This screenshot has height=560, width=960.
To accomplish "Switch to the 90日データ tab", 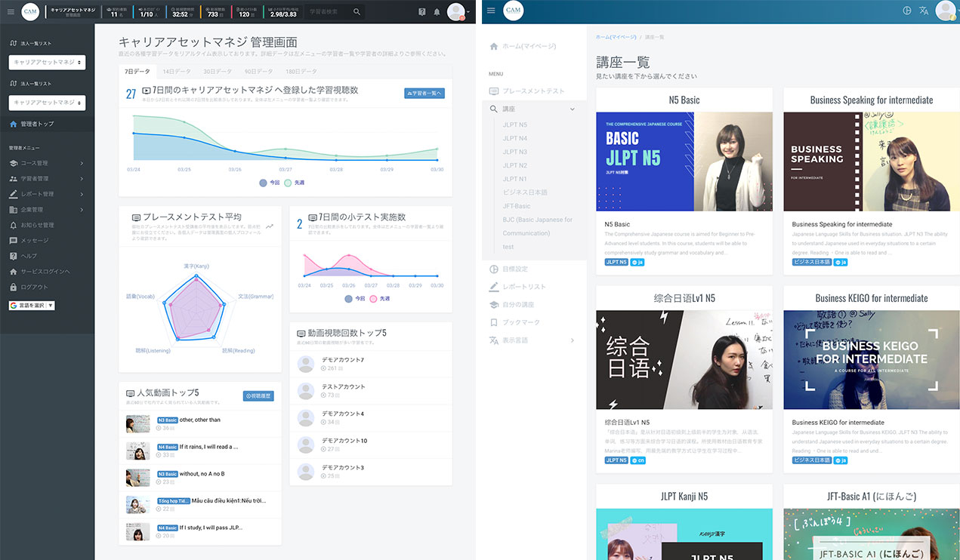I will pyautogui.click(x=260, y=72).
